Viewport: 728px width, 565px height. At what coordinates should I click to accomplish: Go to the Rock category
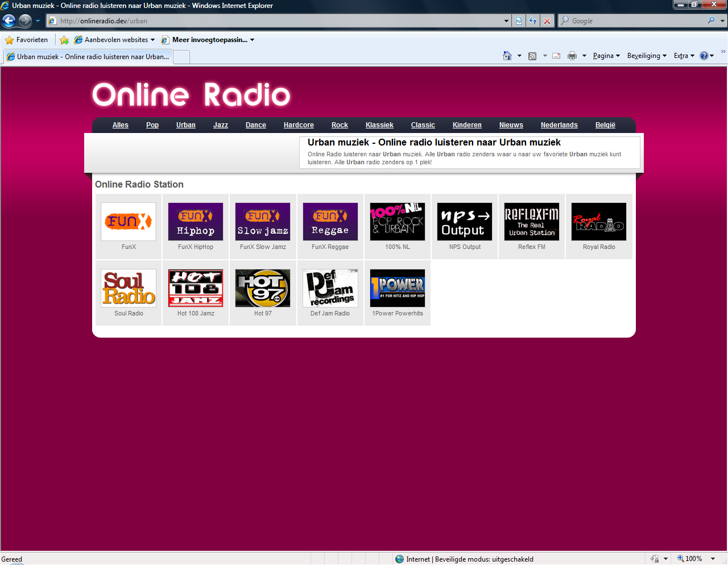(340, 125)
